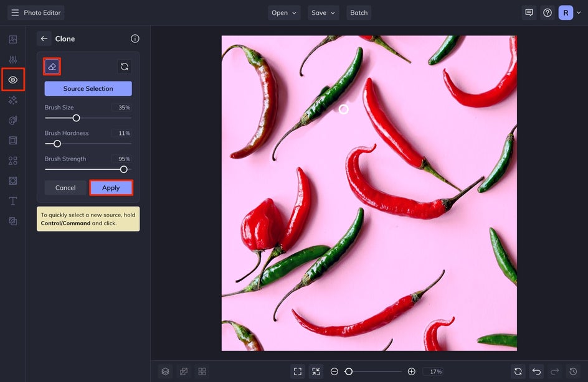
Task: Cancel the Clone changes
Action: point(65,188)
